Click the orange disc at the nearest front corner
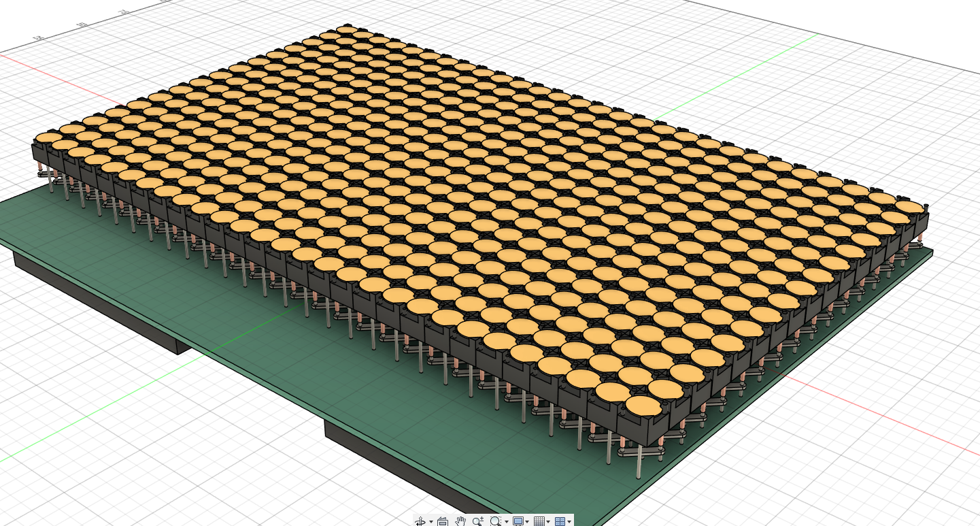 (643, 406)
